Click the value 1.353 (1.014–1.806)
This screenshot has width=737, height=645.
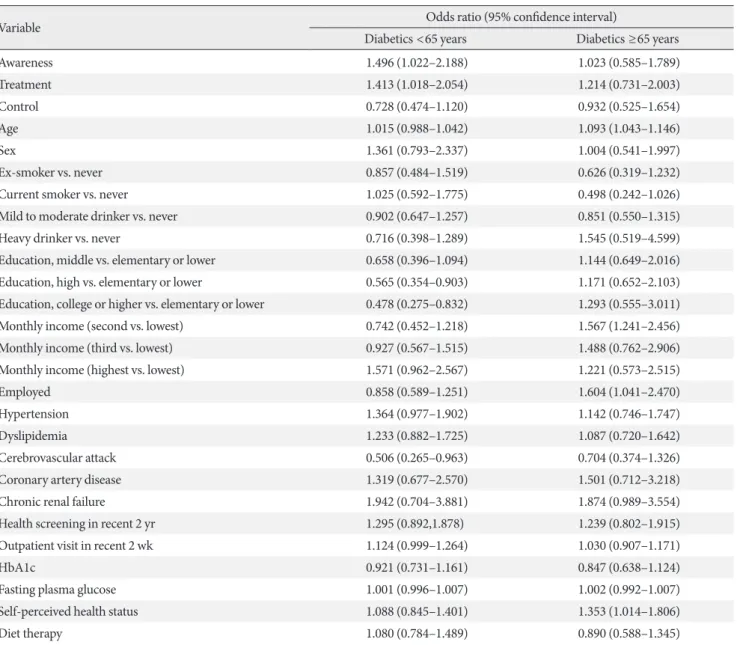click(x=629, y=612)
